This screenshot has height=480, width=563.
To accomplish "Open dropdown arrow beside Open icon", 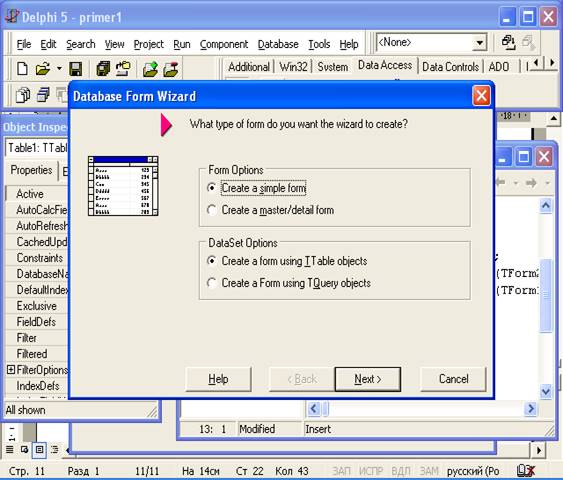I will pyautogui.click(x=59, y=68).
